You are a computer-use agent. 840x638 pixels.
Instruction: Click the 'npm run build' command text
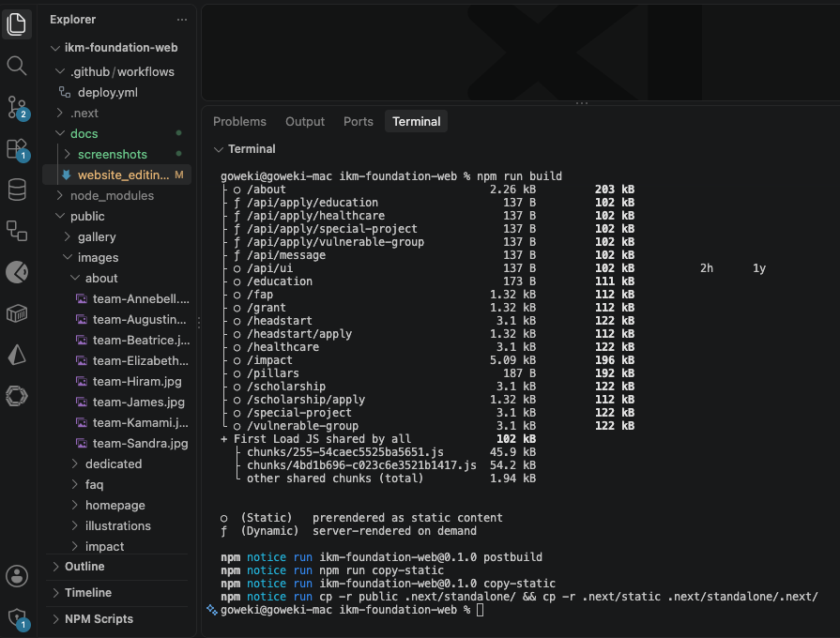point(519,175)
